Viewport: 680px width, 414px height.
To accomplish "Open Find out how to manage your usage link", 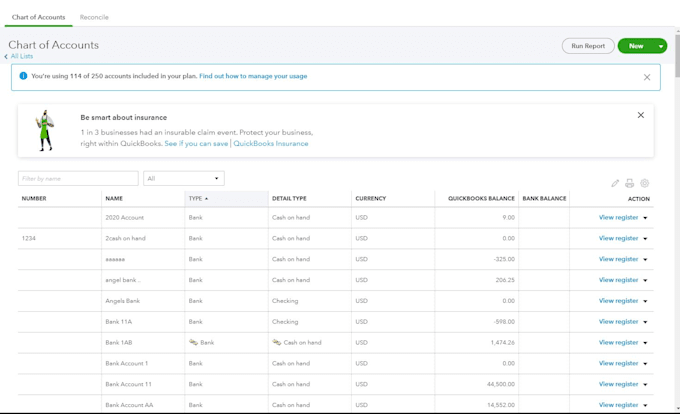I will point(253,76).
